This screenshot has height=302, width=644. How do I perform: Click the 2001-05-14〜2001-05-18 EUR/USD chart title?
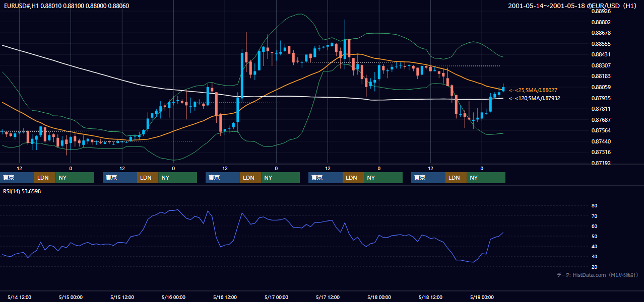(x=573, y=6)
